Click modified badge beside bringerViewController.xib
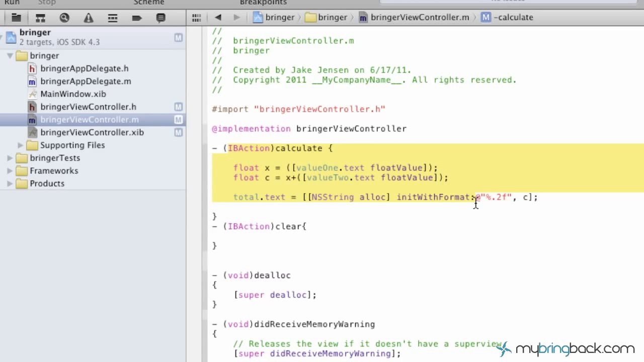Image resolution: width=644 pixels, height=362 pixels. tap(178, 132)
